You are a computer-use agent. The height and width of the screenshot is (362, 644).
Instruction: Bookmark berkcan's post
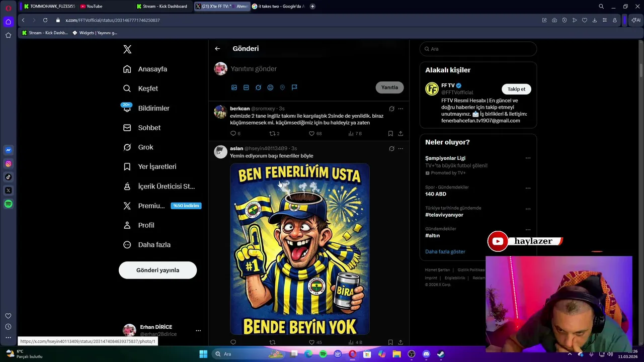[x=390, y=134]
